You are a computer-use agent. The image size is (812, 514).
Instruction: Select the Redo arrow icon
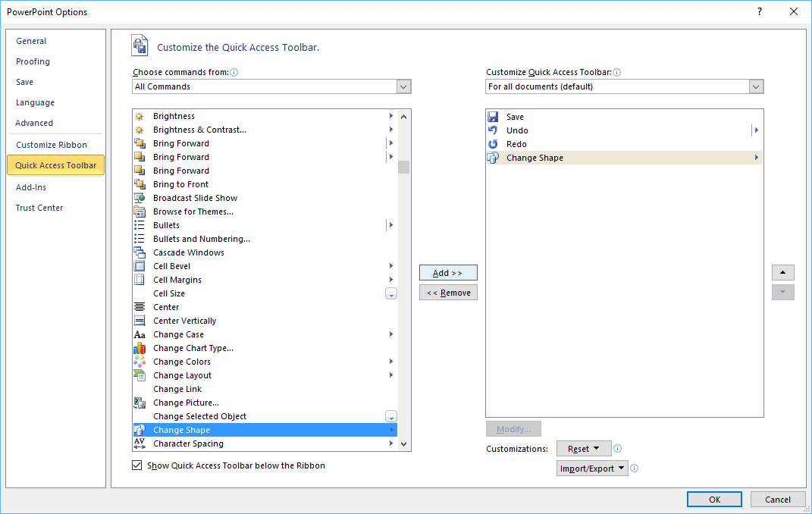(x=493, y=144)
